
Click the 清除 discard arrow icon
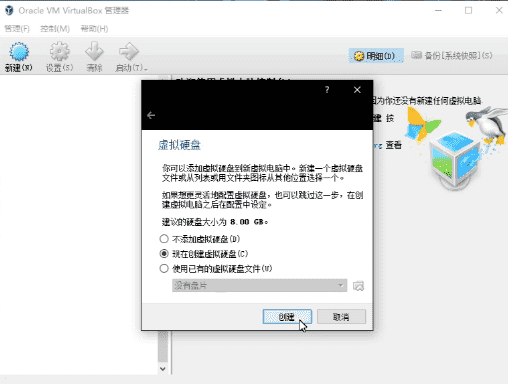pyautogui.click(x=94, y=52)
